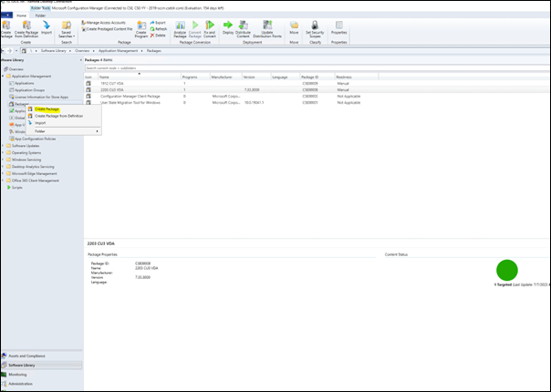Open the Saved Searches dropdown

click(x=66, y=29)
